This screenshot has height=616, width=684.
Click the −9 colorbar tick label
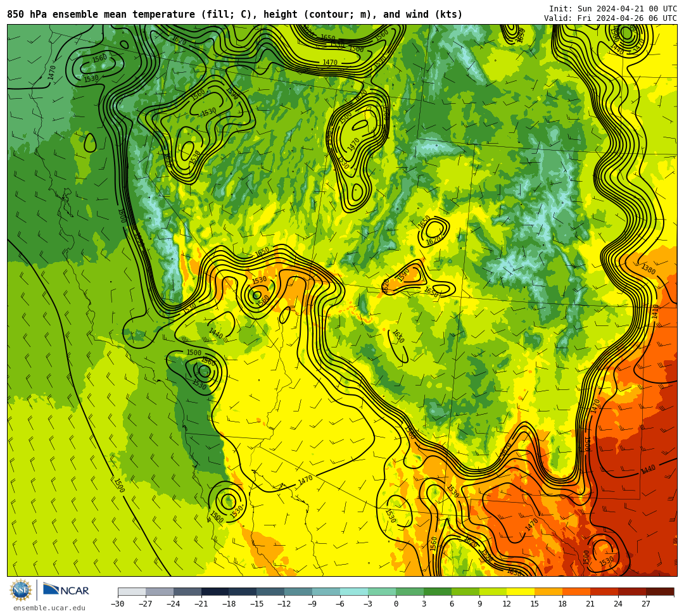tap(312, 604)
